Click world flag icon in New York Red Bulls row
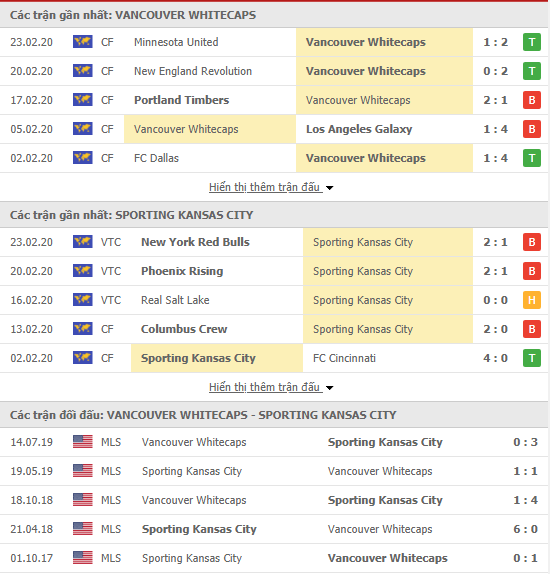550x574 pixels. (x=82, y=242)
